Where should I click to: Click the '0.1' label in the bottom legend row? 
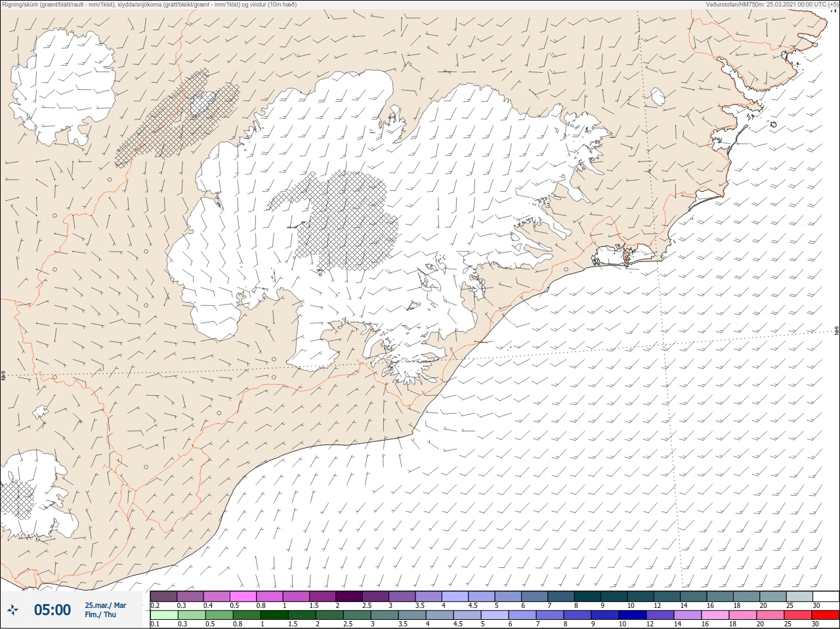pyautogui.click(x=155, y=624)
